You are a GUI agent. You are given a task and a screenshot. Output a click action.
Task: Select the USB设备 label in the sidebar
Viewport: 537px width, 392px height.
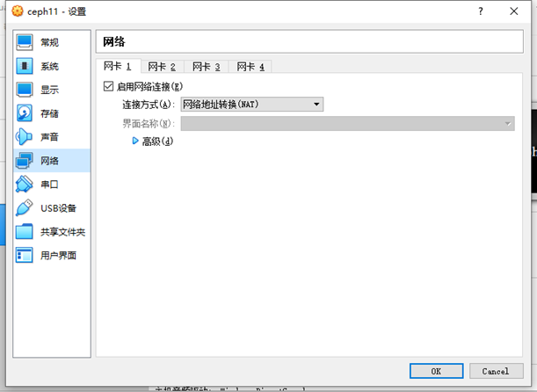pos(58,207)
